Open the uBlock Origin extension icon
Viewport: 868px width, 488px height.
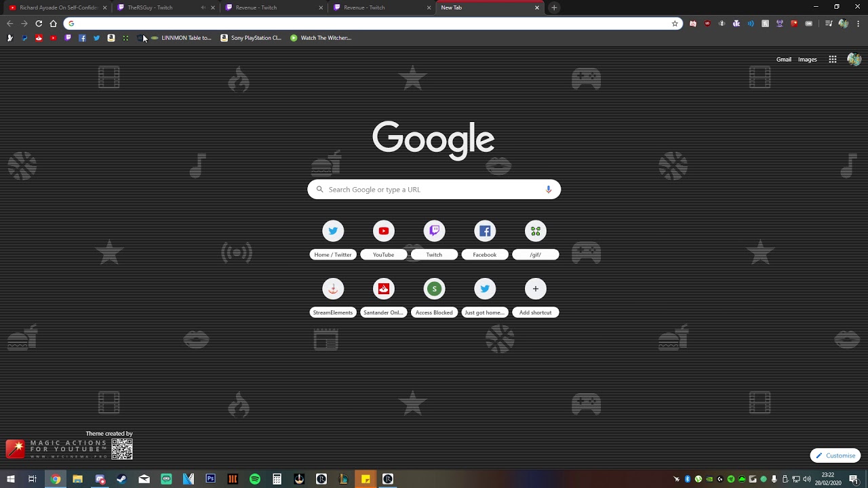coord(707,24)
